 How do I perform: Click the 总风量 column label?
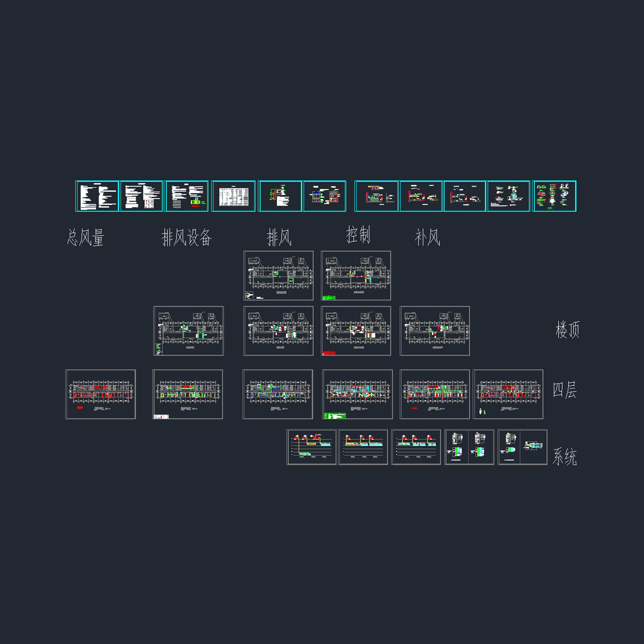86,237
